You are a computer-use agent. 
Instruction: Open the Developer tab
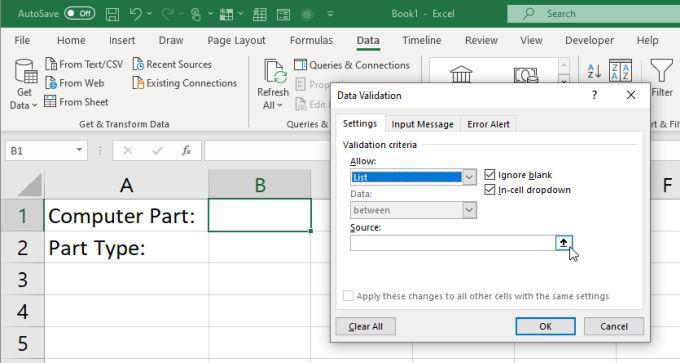(589, 40)
